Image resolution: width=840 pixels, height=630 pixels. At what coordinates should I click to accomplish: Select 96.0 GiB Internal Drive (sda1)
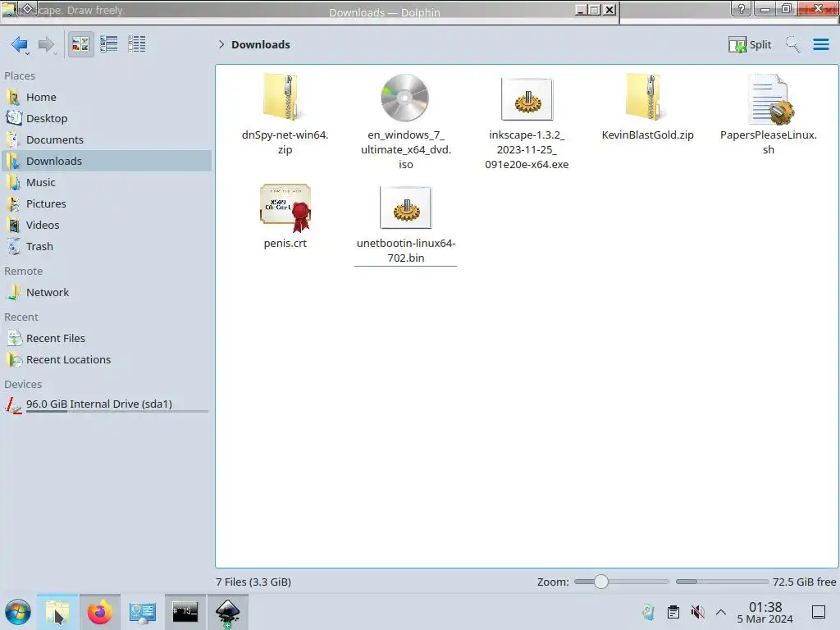click(107, 404)
